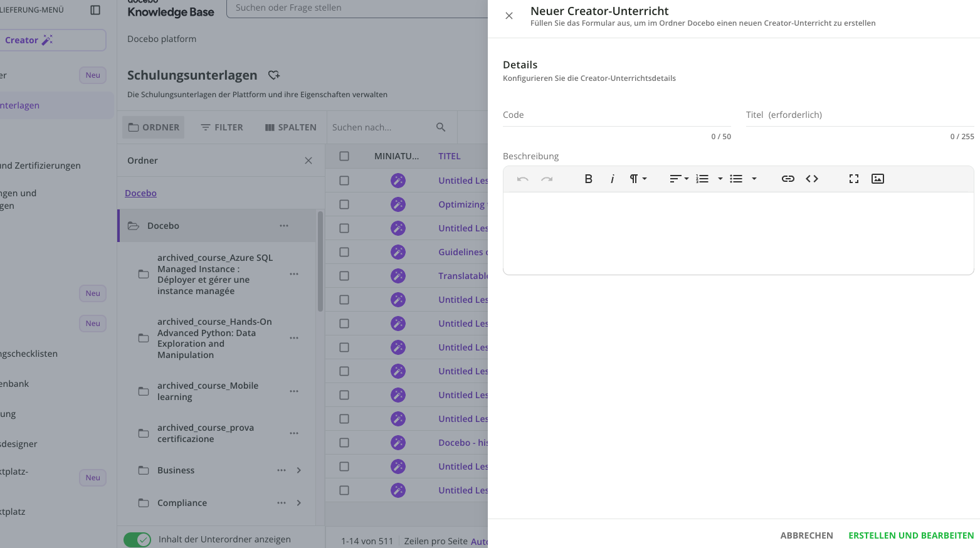Viewport: 980px width, 548px height.
Task: Expand the Compliance folder chevron
Action: (x=299, y=503)
